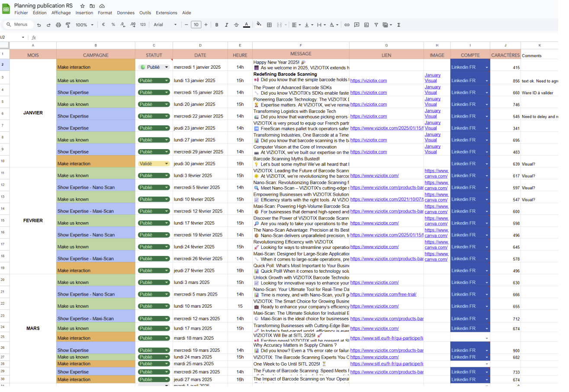Open the Affichage menu
This screenshot has width=569, height=392.
pos(61,13)
